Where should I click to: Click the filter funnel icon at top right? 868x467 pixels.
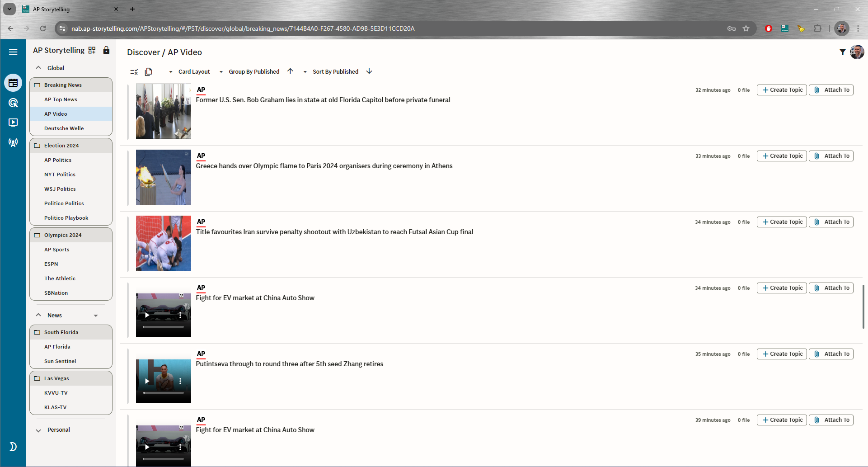tap(842, 52)
